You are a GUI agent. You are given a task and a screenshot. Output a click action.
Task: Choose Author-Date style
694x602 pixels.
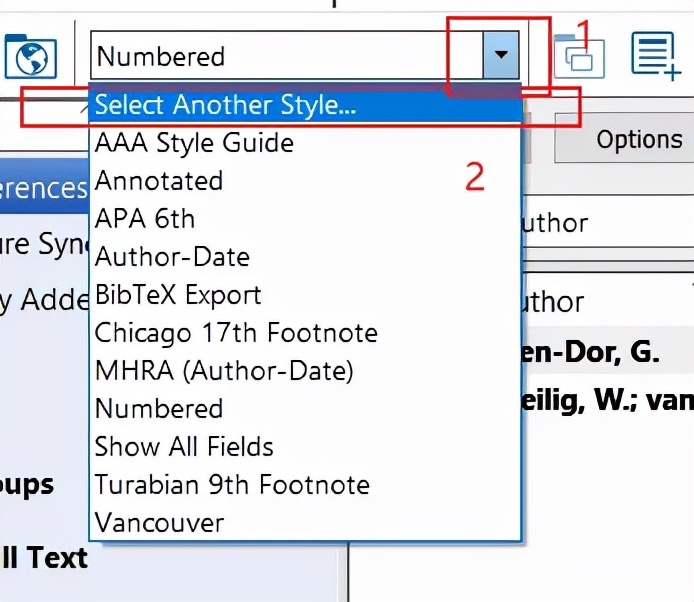pyautogui.click(x=305, y=257)
